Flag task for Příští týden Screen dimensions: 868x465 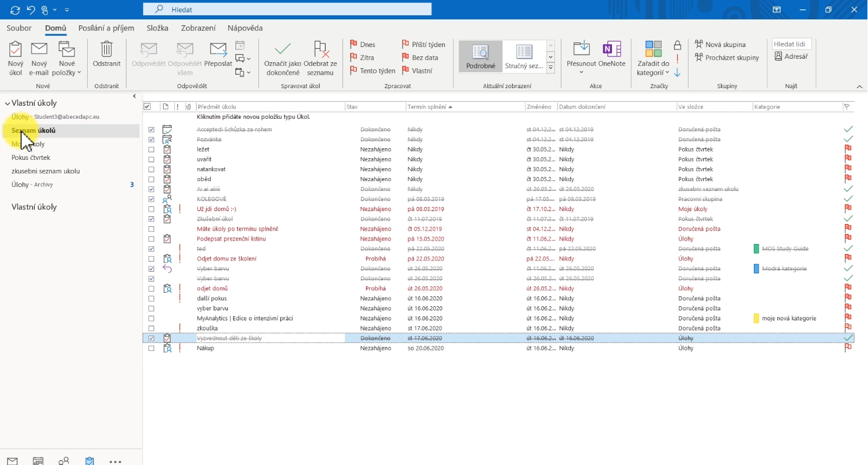coord(423,45)
